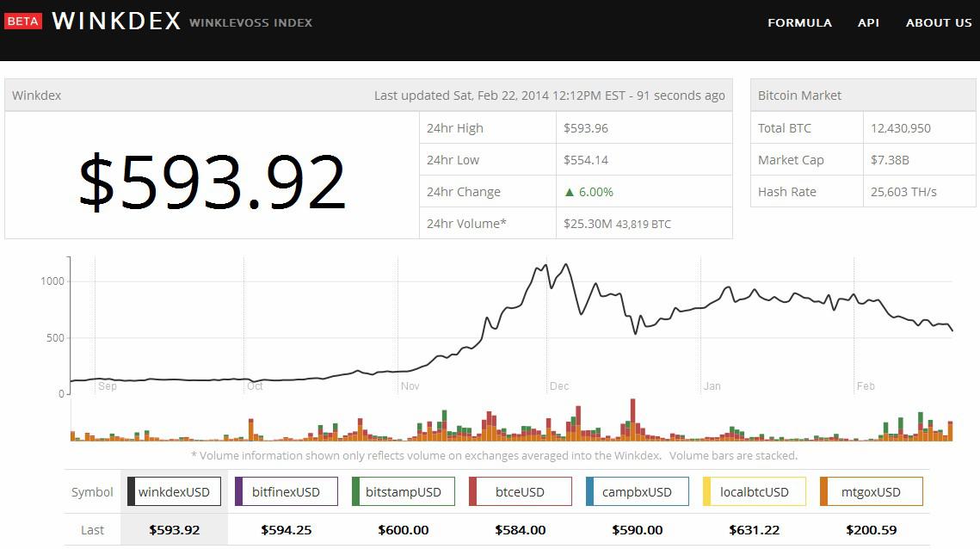Click the $25.30M volume value
This screenshot has height=549, width=980.
(588, 224)
